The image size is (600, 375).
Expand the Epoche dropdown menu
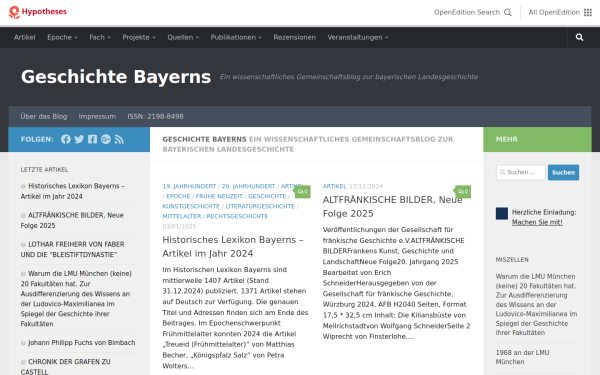(62, 37)
